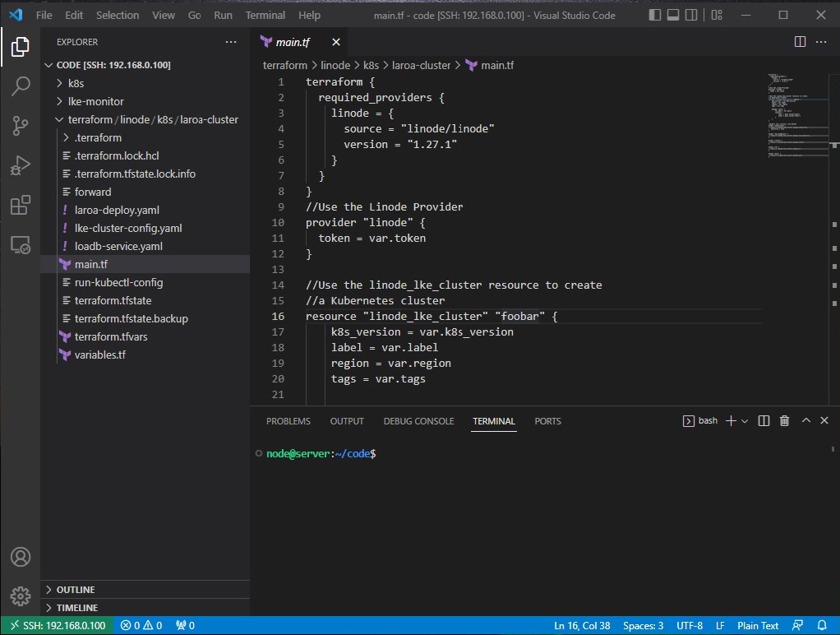840x635 pixels.
Task: Change indentation via Spaces: 3
Action: point(643,625)
